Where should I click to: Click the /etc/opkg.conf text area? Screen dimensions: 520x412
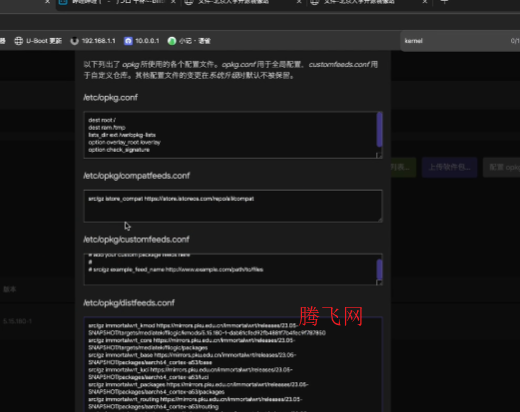(233, 135)
